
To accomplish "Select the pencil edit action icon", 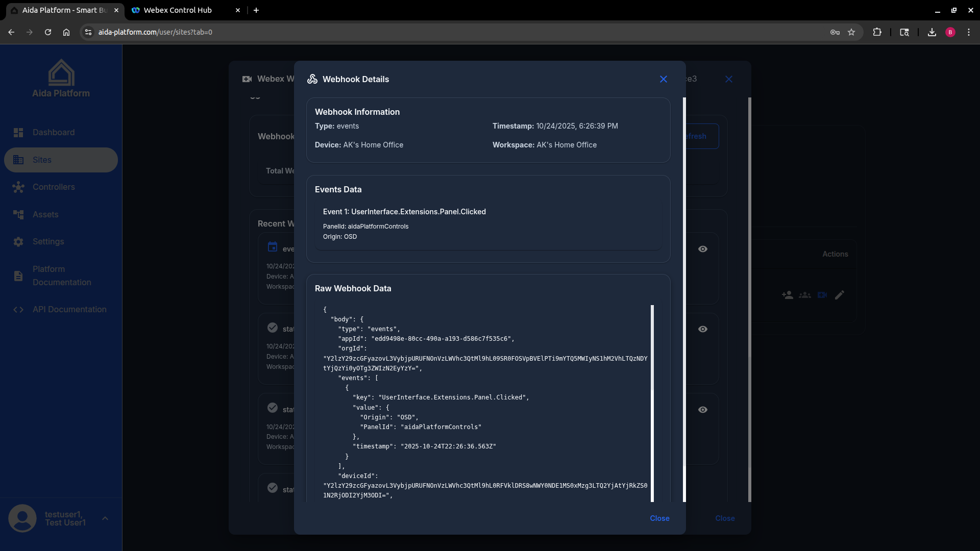I will [840, 295].
